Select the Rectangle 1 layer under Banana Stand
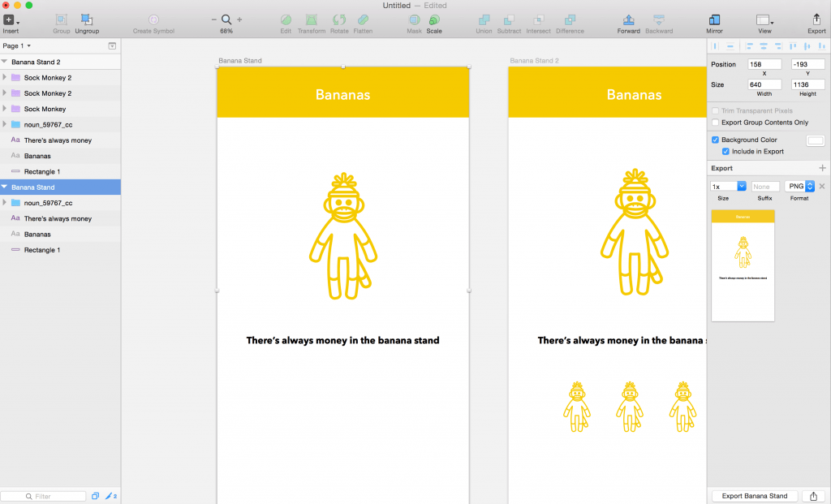The image size is (831, 504). [41, 250]
